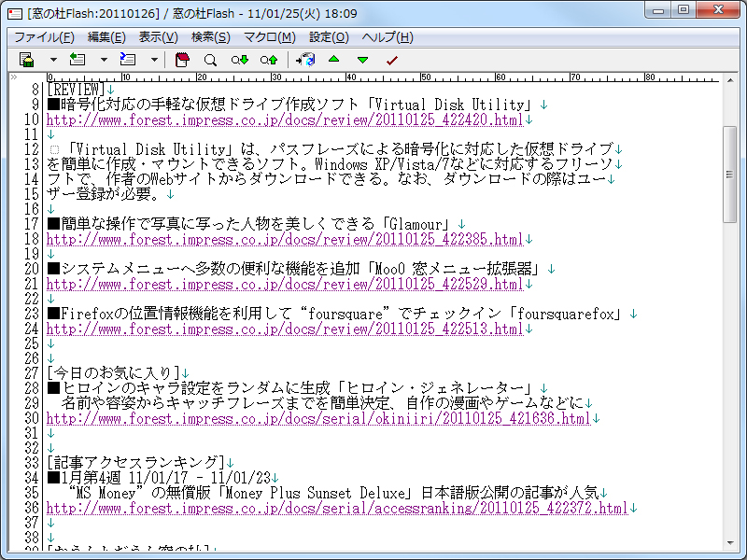
Task: Click the [記事アクセスランキング] heading text
Action: point(135,463)
